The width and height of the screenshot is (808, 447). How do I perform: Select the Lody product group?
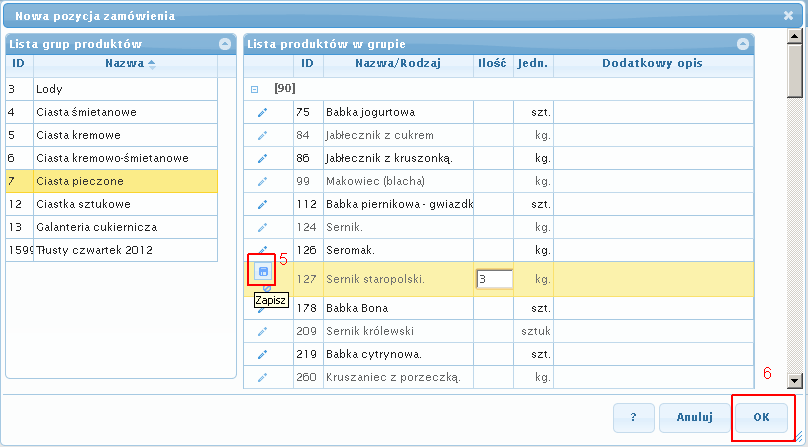[x=111, y=89]
